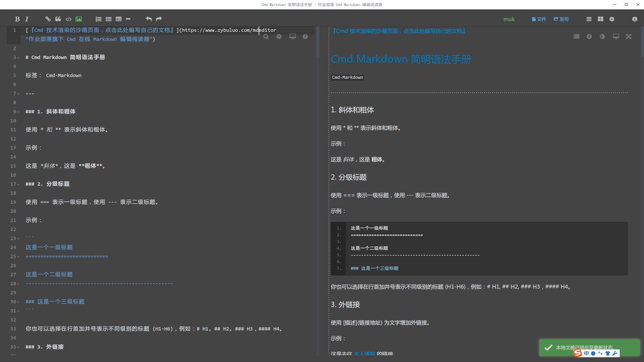Insert a blockquote using the quote icon
The height and width of the screenshot is (362, 644).
pyautogui.click(x=58, y=19)
